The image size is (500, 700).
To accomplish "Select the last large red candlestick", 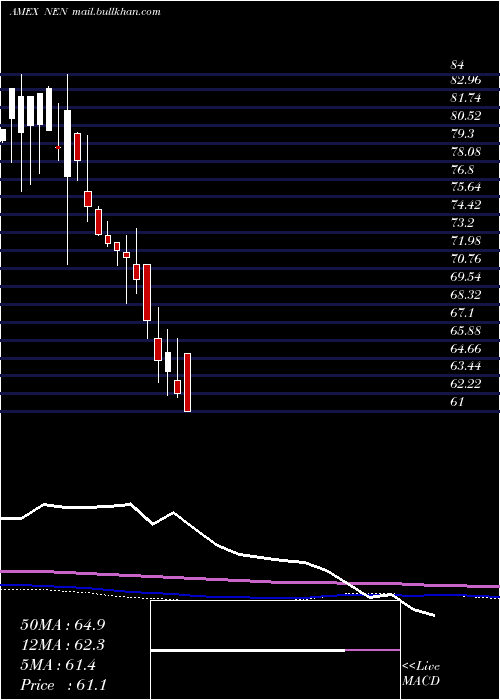I will (x=188, y=383).
